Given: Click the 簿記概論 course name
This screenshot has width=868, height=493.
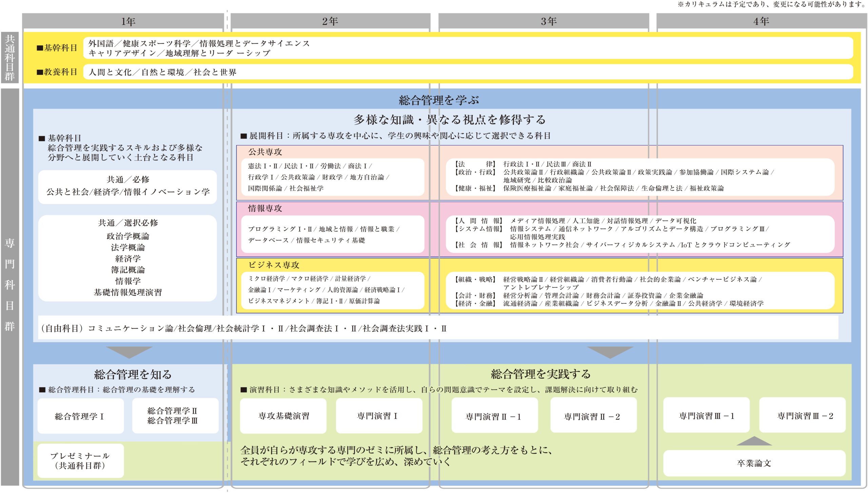Looking at the screenshot, I should [128, 270].
